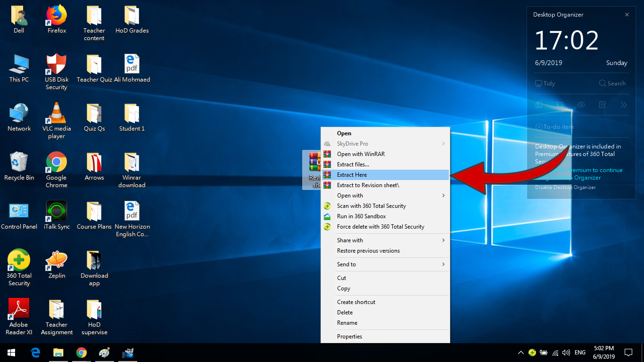The height and width of the screenshot is (362, 644).
Task: Click Search in Desktop Organizer
Action: point(612,83)
